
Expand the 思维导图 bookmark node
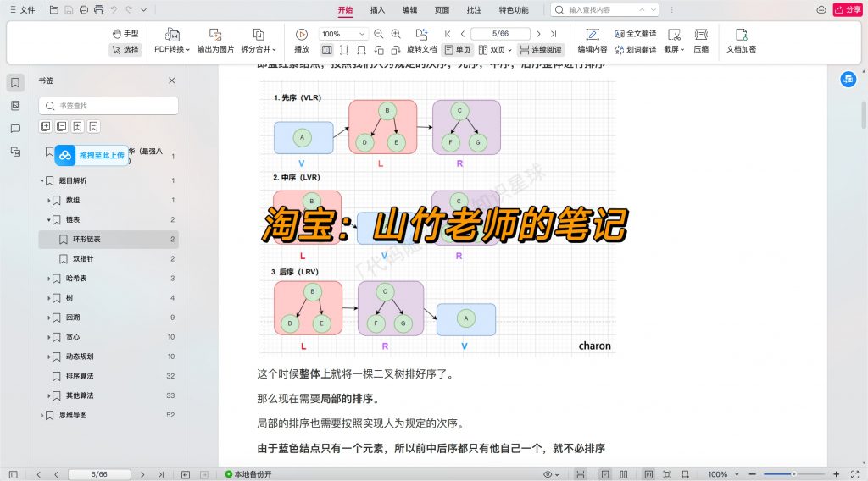(x=42, y=415)
